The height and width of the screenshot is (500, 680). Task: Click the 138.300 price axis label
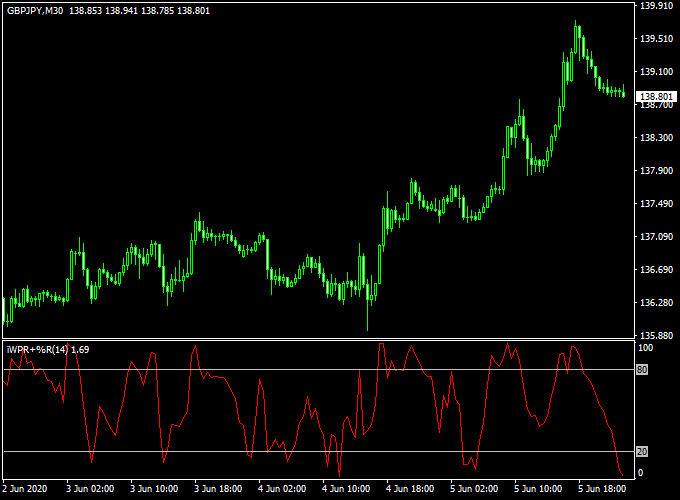(656, 137)
